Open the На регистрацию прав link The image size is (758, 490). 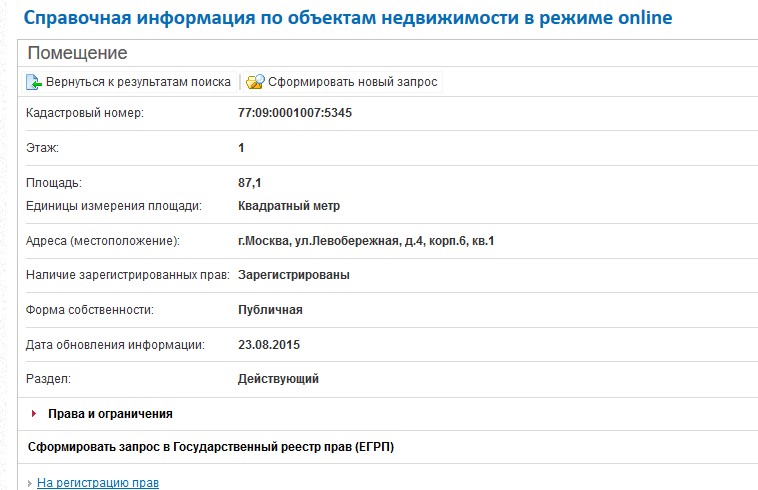98,483
